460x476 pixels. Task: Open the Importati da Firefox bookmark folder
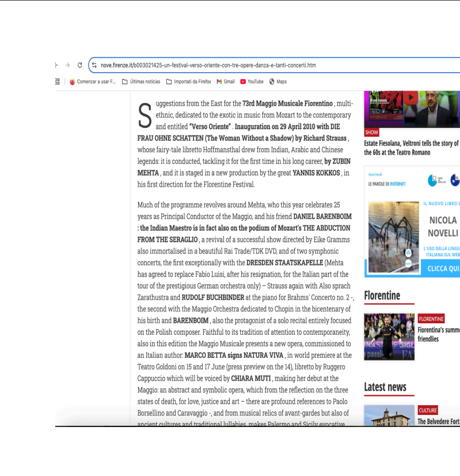(189, 82)
